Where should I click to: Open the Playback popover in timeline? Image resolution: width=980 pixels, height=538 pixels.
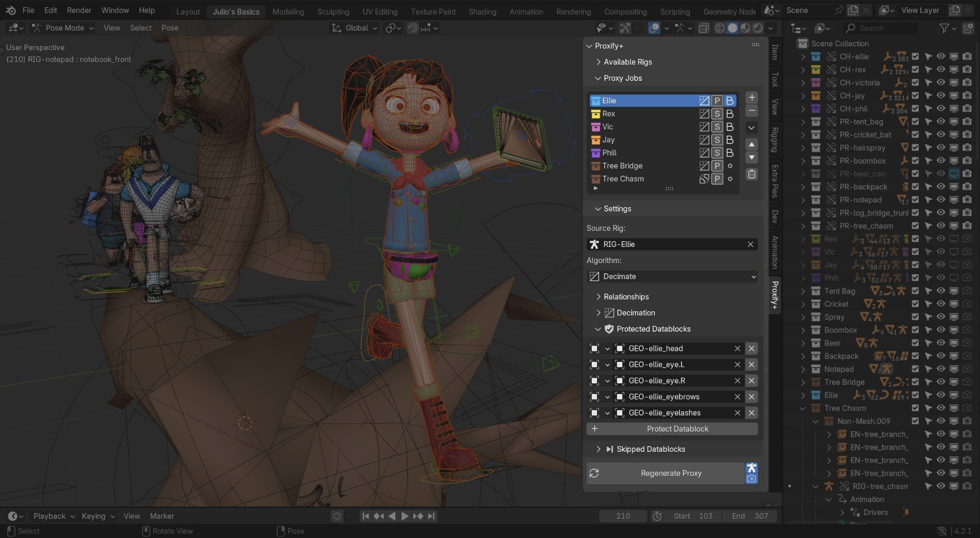[x=53, y=516]
